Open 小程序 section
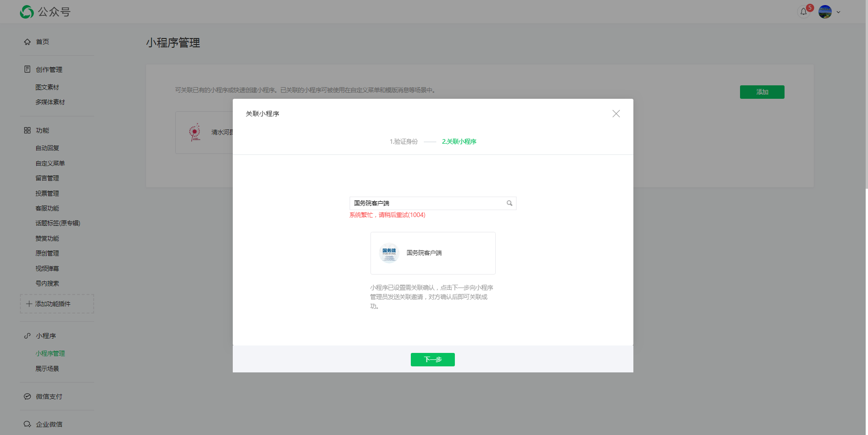The image size is (868, 435). click(x=46, y=336)
